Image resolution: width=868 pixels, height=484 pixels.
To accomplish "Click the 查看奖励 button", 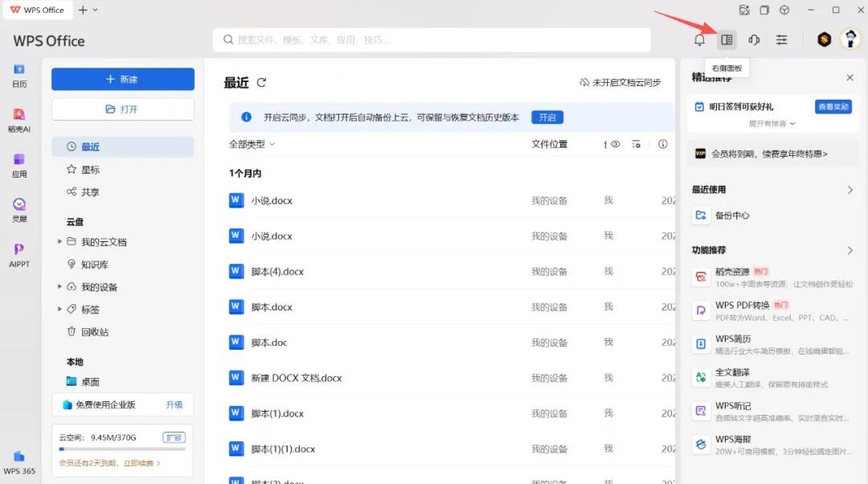I will click(833, 106).
